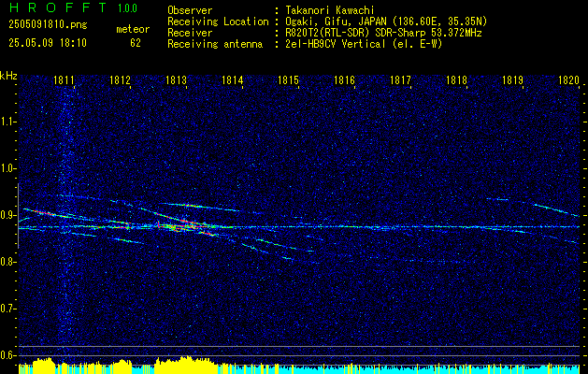Click time marker 1813
This screenshot has height=374, width=588.
[x=176, y=80]
